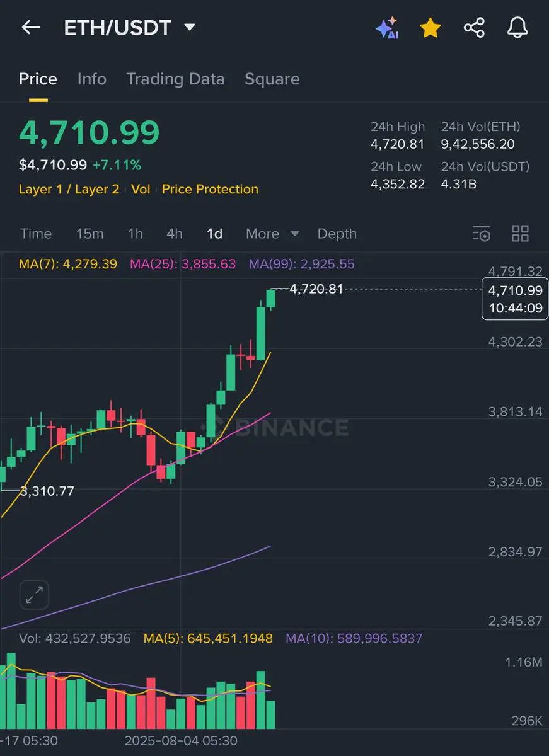This screenshot has width=549, height=756.
Task: Switch to the Info tab
Action: point(91,79)
